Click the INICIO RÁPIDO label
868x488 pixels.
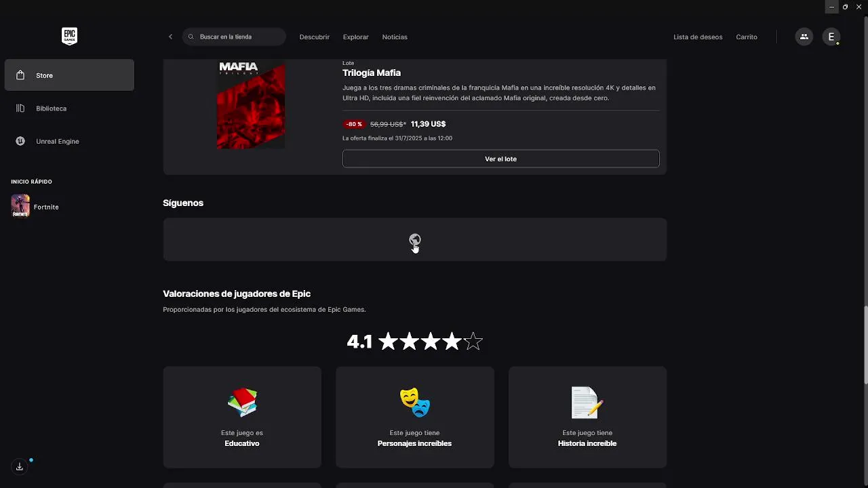31,182
